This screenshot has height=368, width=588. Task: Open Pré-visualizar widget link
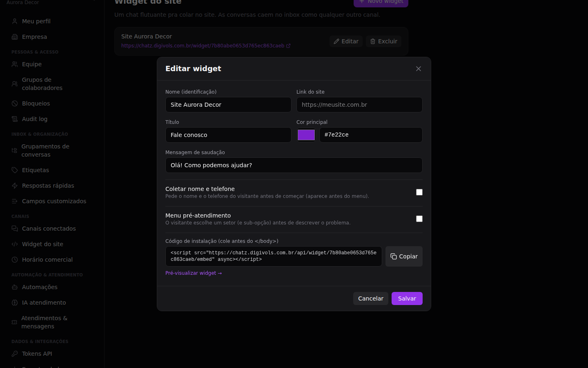pyautogui.click(x=194, y=273)
